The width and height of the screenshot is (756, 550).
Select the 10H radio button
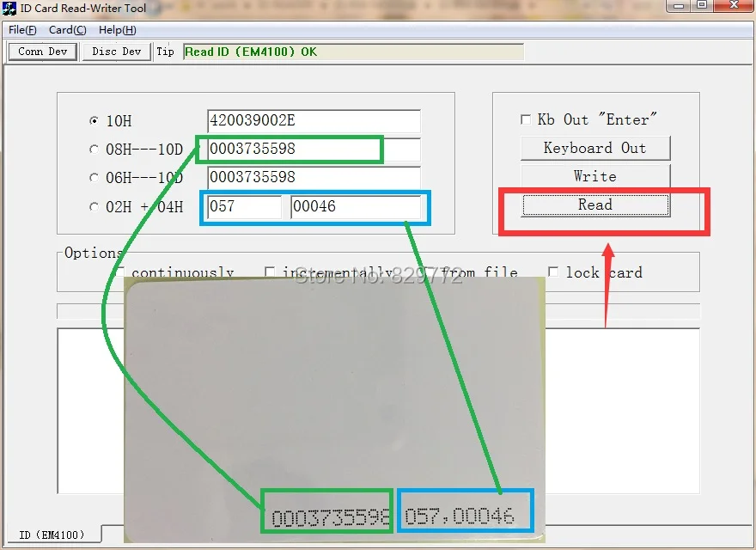[94, 120]
